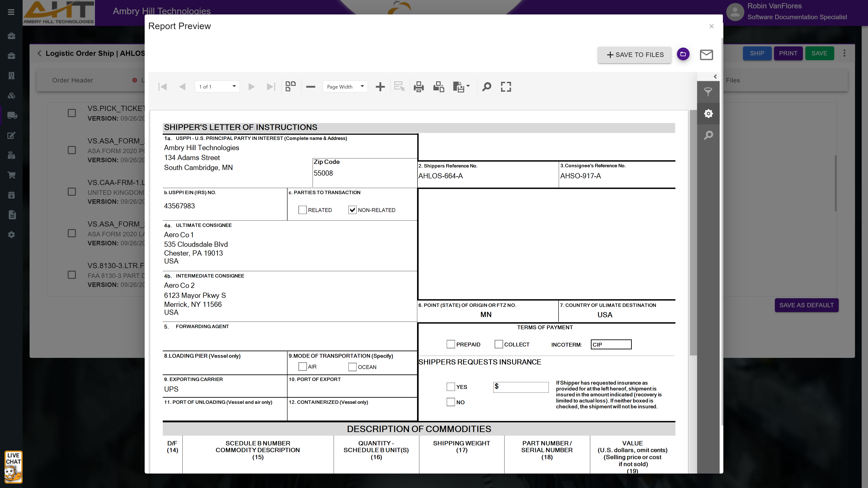The image size is (868, 488).
Task: Click the Save As Default button
Action: click(x=806, y=305)
